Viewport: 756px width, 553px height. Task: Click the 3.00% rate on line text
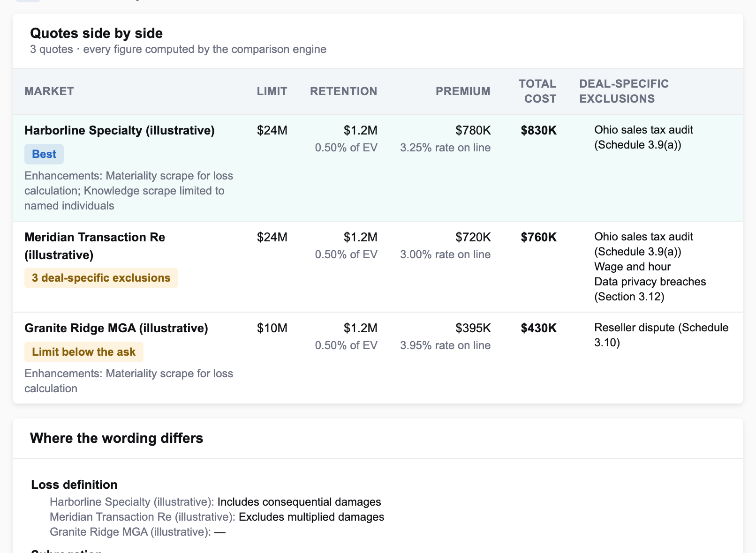click(x=446, y=254)
